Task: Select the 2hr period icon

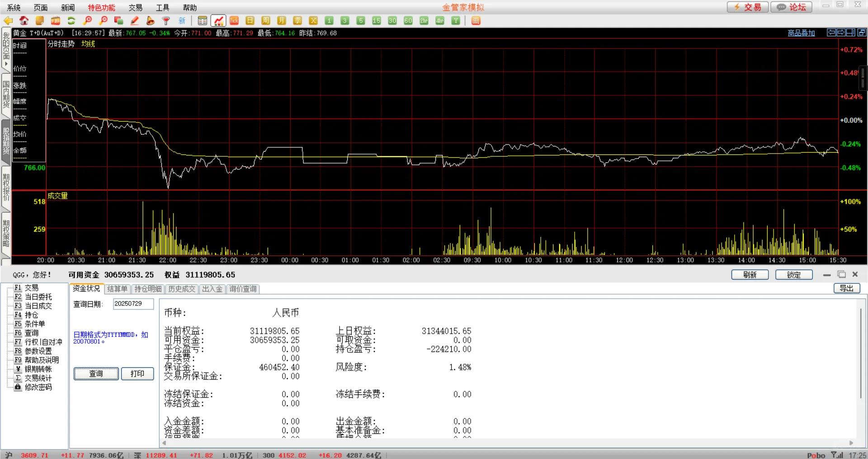Action: coord(424,21)
